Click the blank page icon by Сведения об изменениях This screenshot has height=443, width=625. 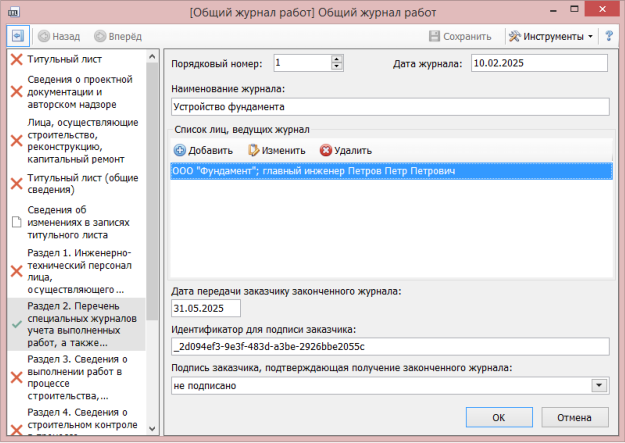16,222
